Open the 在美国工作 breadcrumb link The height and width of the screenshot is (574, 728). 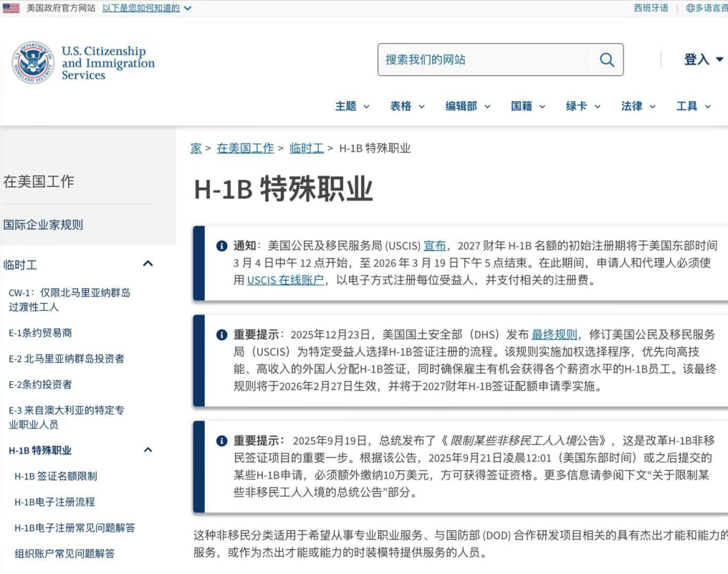pos(245,148)
